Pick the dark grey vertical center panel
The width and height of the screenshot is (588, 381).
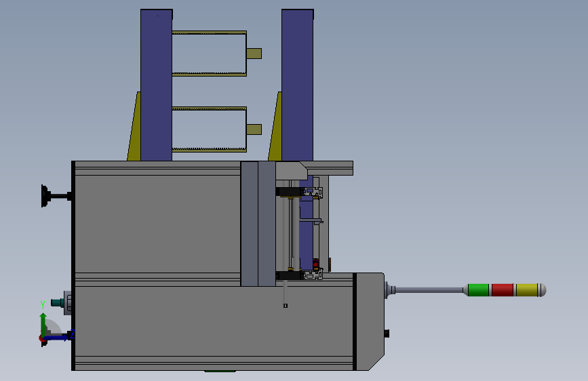pos(258,224)
